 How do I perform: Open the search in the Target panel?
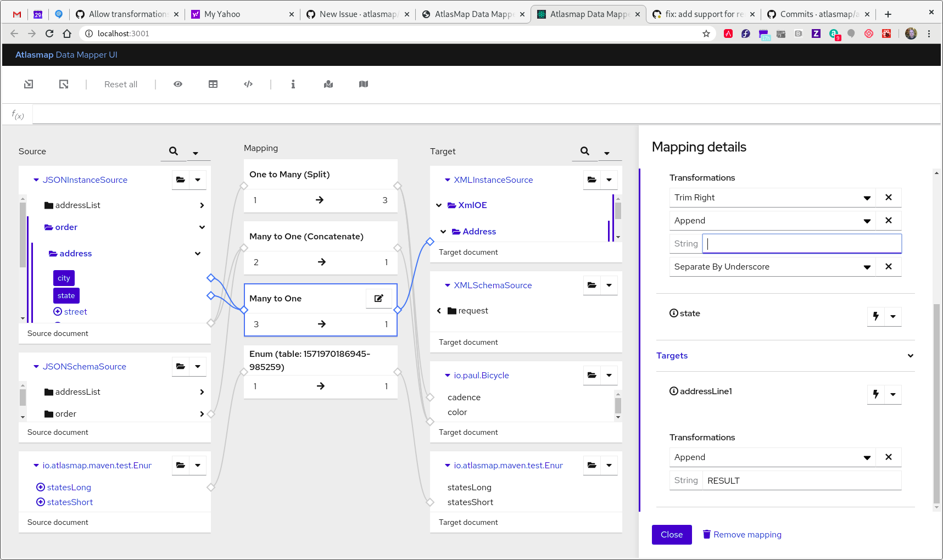[x=584, y=151]
